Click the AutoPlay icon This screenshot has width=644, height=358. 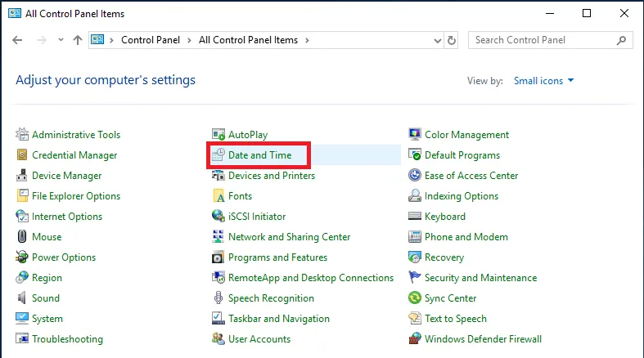tap(218, 134)
